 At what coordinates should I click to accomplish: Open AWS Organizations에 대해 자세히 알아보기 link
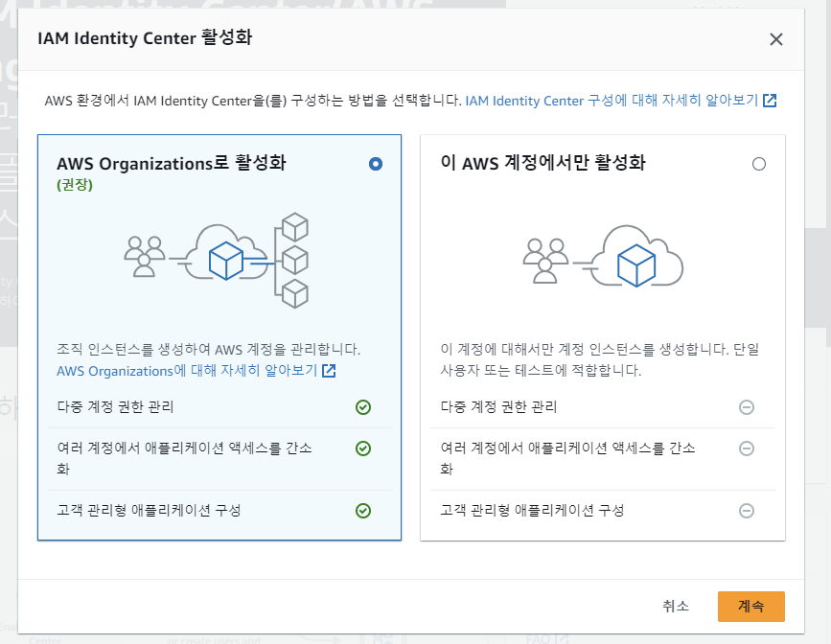[x=196, y=371]
